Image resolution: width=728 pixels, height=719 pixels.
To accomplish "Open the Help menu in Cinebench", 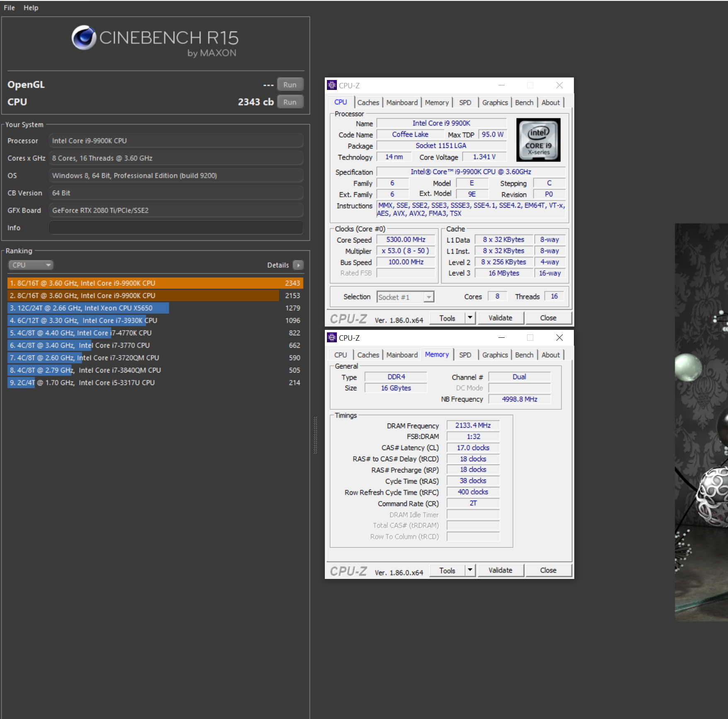I will click(x=31, y=7).
